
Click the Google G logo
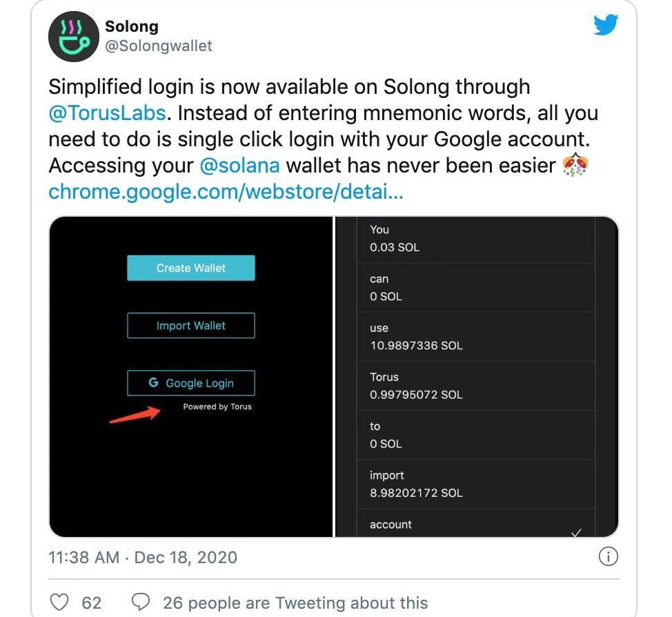[153, 382]
